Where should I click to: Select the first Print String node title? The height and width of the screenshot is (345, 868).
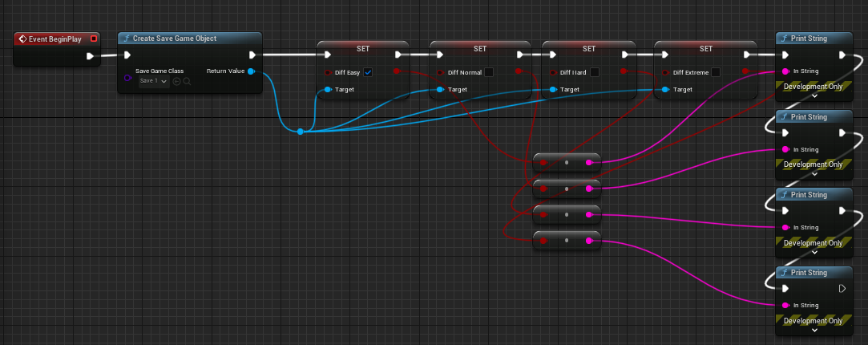tap(809, 39)
